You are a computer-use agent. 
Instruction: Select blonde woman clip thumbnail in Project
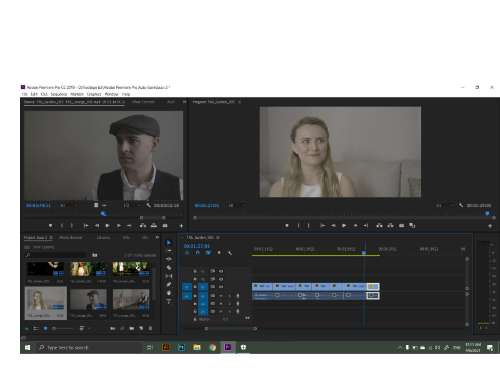click(x=46, y=303)
